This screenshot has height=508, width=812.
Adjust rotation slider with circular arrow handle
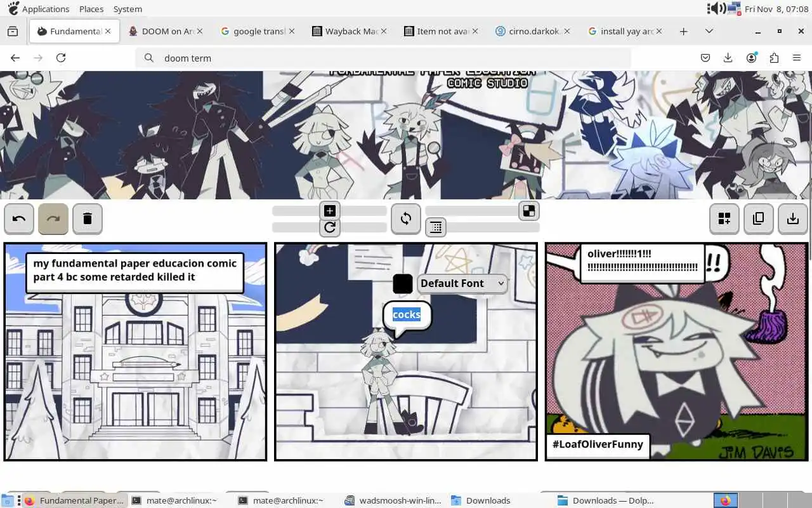coord(329,227)
